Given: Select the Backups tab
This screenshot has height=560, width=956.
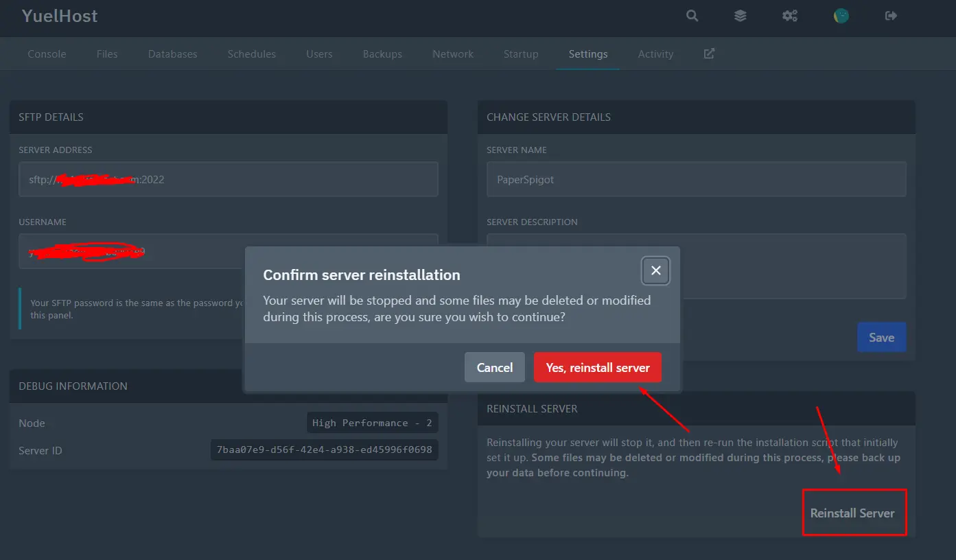Looking at the screenshot, I should (x=382, y=54).
